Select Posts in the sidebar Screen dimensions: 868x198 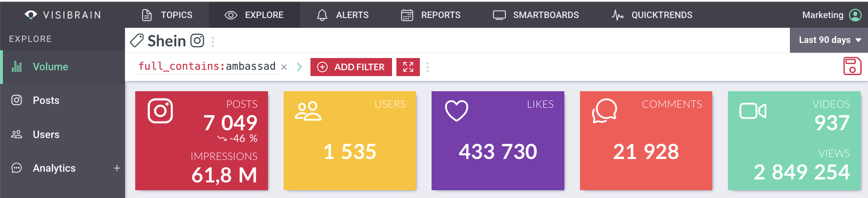[46, 100]
